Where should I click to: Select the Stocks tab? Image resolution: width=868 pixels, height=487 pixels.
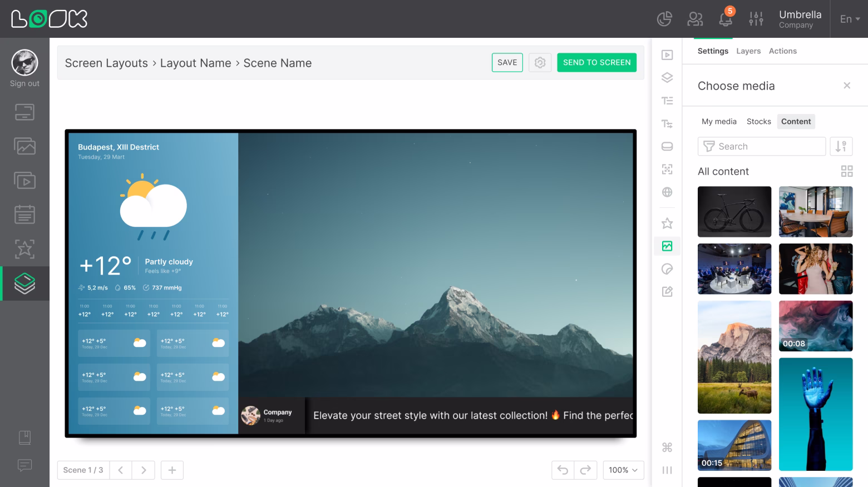coord(759,121)
